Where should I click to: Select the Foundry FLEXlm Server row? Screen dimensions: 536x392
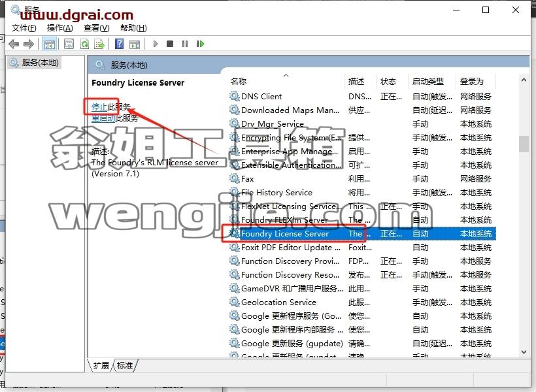(362, 220)
